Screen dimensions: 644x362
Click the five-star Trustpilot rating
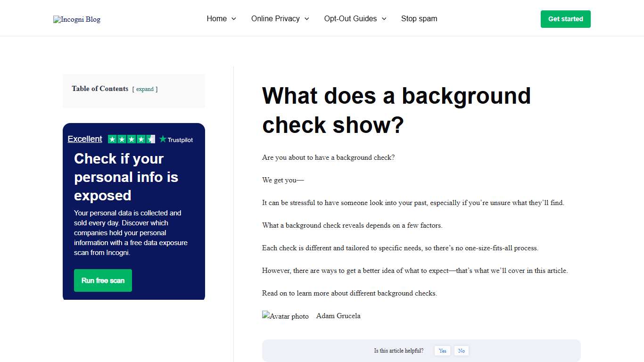coord(132,139)
